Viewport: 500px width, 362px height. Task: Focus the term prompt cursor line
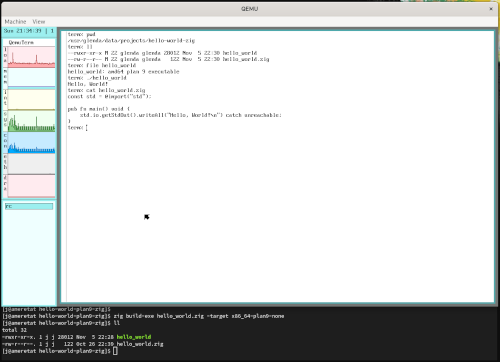click(x=78, y=128)
